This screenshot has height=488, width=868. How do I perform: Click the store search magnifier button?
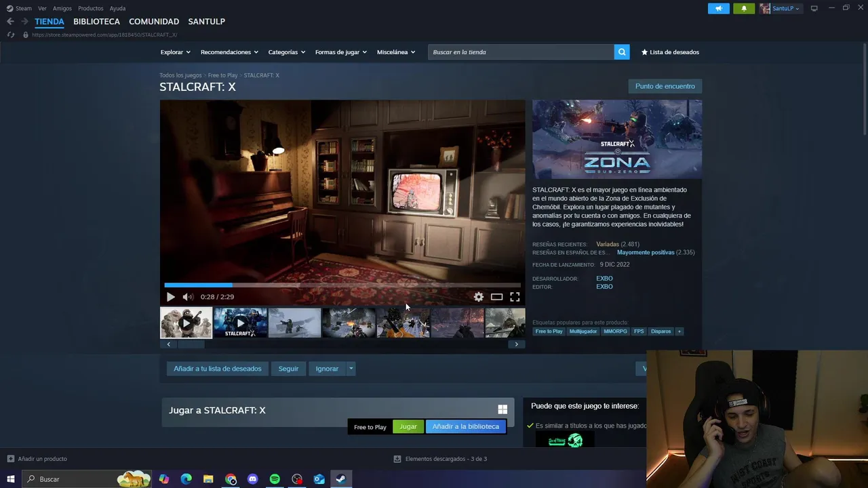(622, 52)
